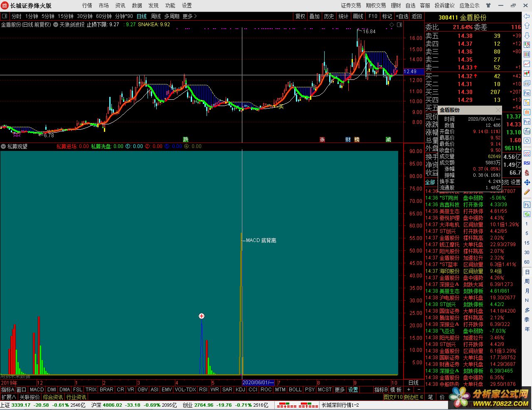Select the MACD indicator tab
Viewport: 532px width, 410px height.
37,390
